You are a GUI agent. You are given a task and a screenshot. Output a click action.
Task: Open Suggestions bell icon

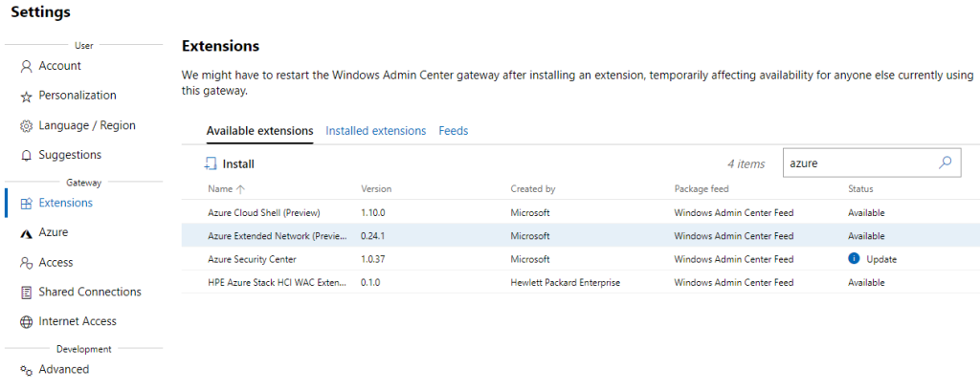pyautogui.click(x=26, y=156)
